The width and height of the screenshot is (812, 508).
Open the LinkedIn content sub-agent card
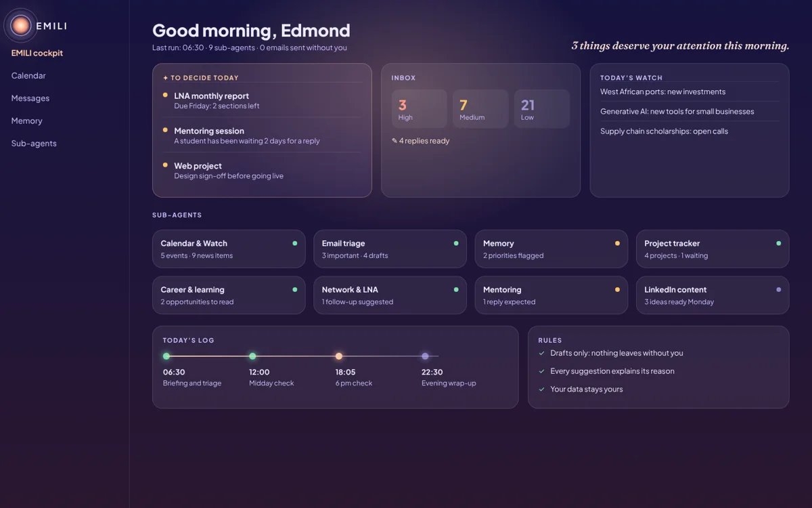coord(713,295)
